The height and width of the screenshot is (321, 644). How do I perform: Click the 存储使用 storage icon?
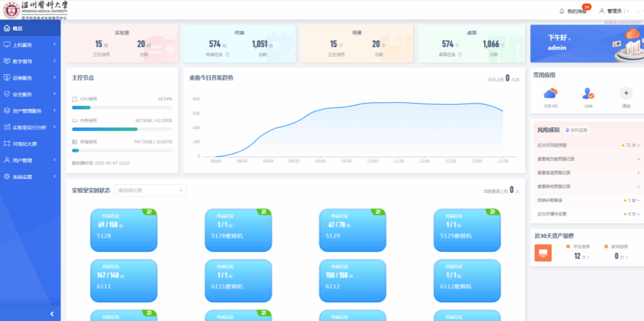74,142
